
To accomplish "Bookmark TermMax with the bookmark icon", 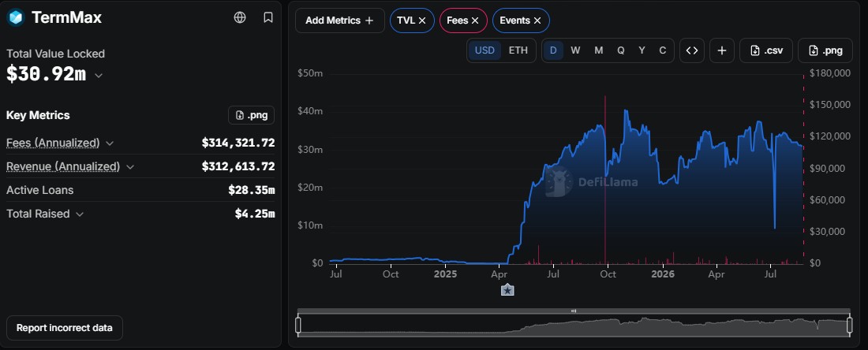I will [x=268, y=17].
